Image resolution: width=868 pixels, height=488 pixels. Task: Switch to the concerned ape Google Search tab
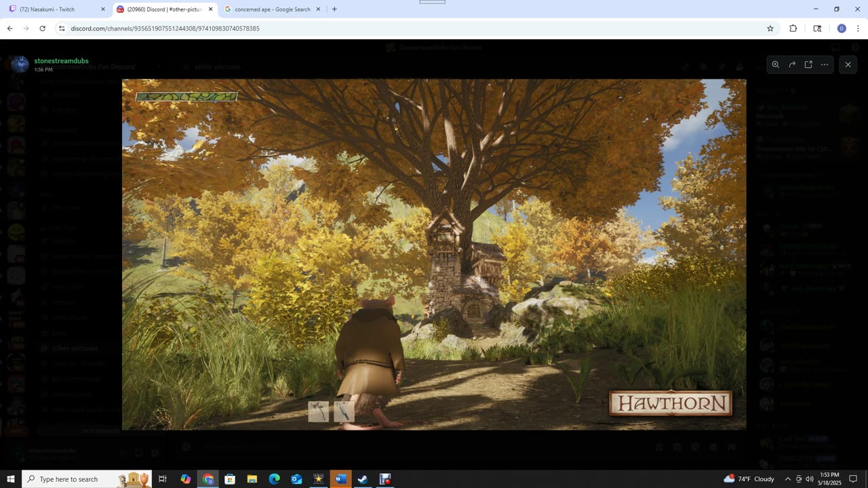tap(271, 9)
